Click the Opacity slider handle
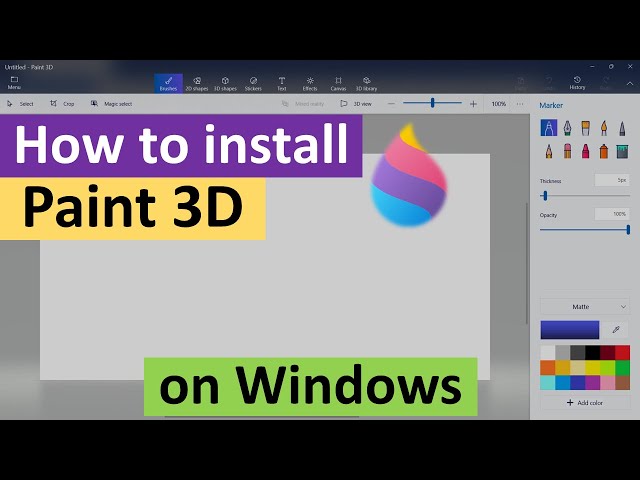The width and height of the screenshot is (640, 480). tap(628, 229)
